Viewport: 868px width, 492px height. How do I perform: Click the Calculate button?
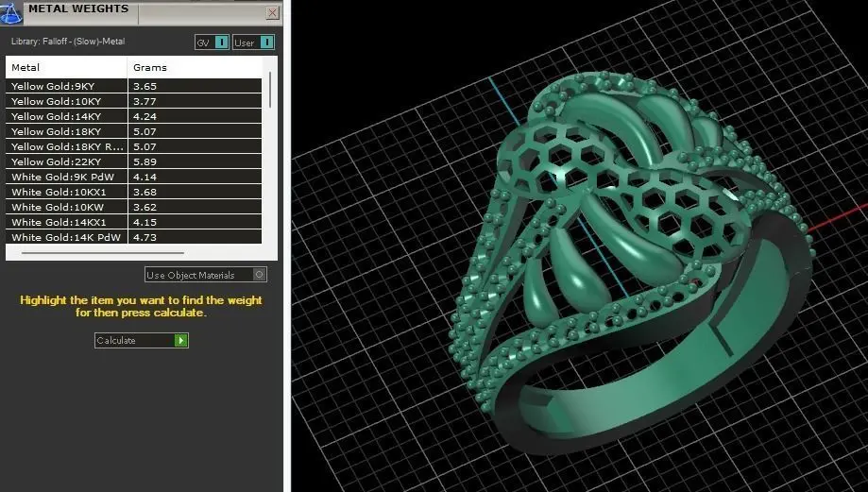[x=142, y=340]
